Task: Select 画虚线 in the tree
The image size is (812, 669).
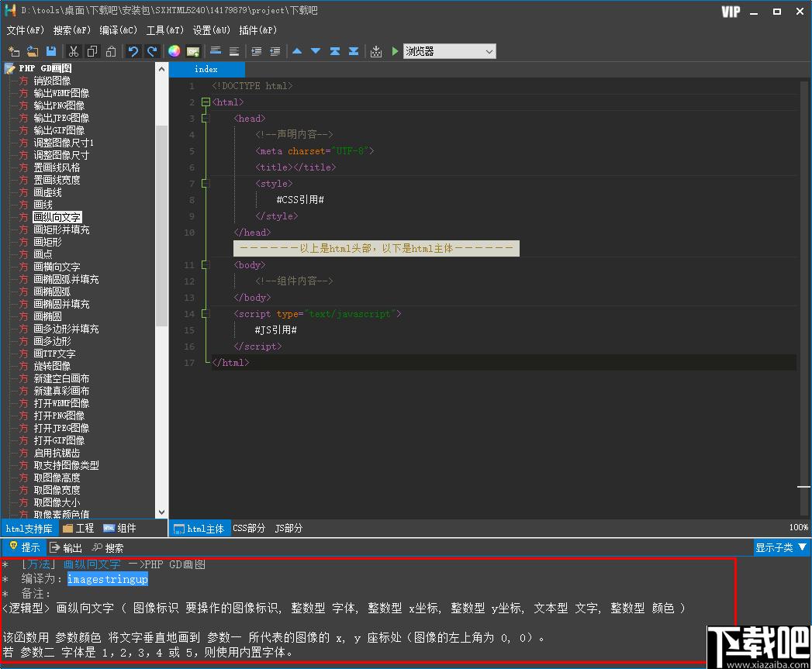Action: tap(47, 192)
